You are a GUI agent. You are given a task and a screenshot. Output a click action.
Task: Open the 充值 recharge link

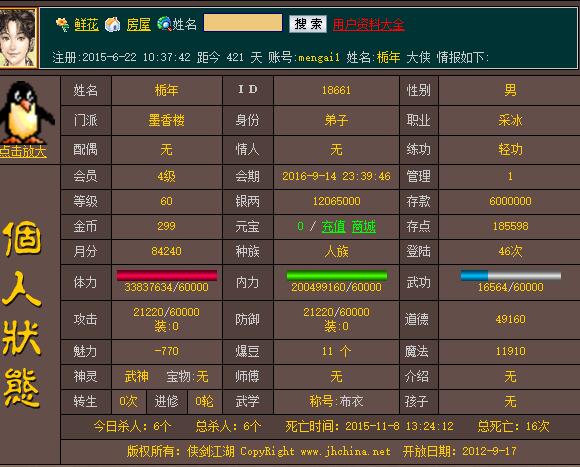[333, 226]
